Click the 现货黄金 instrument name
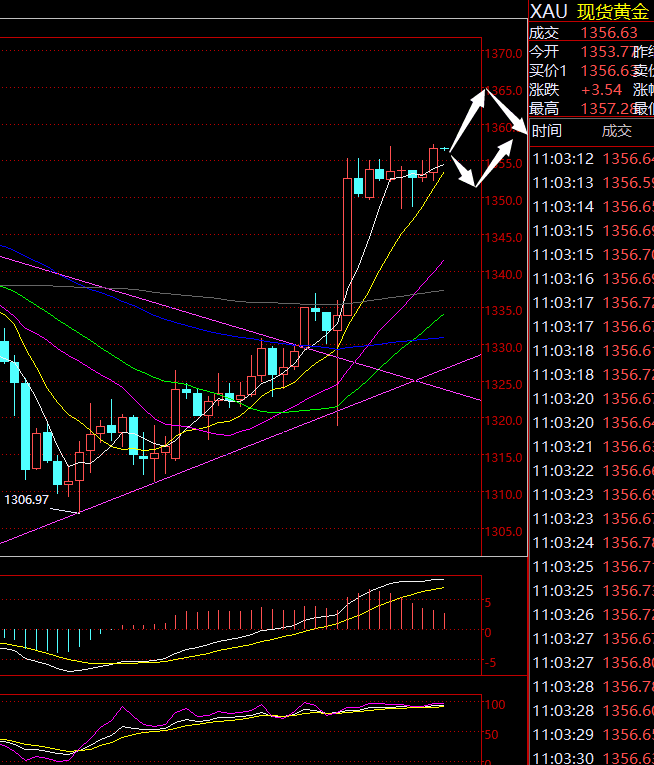This screenshot has height=765, width=654. (613, 12)
